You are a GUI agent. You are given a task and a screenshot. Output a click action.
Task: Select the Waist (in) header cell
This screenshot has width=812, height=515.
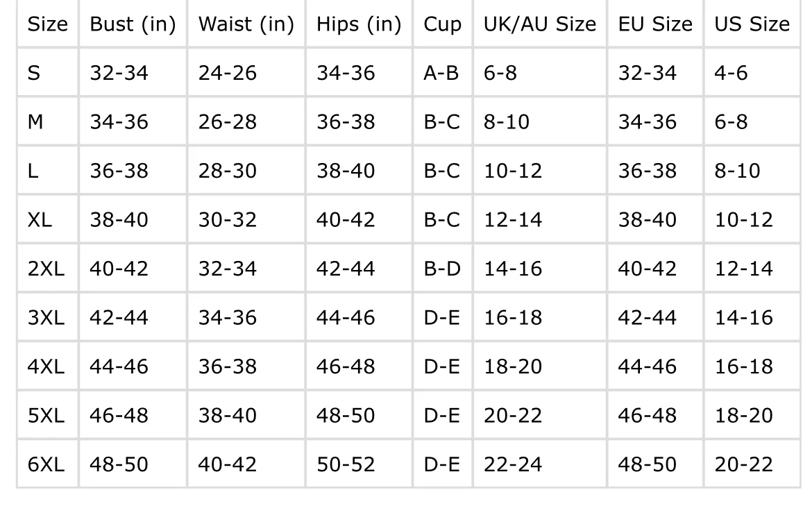pyautogui.click(x=246, y=24)
